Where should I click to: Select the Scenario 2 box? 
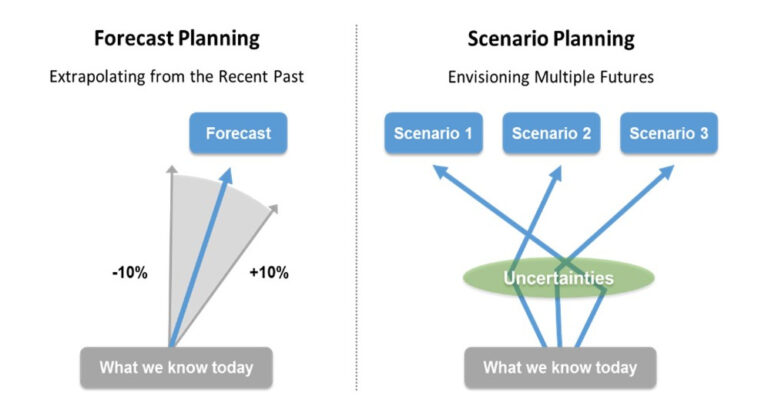[552, 133]
